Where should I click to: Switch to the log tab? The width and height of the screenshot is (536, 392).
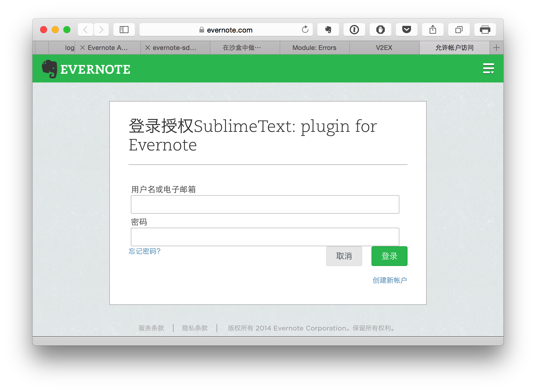coord(62,48)
